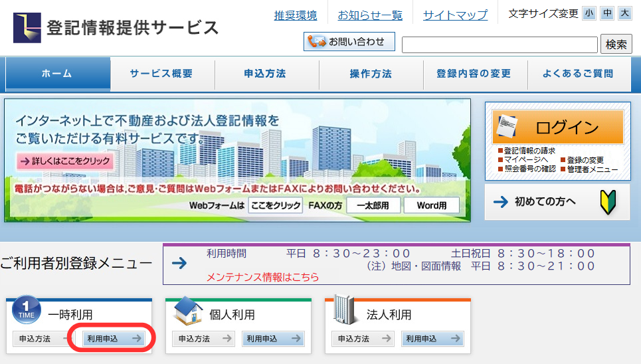The width and height of the screenshot is (641, 364).
Task: Go to the よくあるご質問 tab
Action: [x=578, y=74]
